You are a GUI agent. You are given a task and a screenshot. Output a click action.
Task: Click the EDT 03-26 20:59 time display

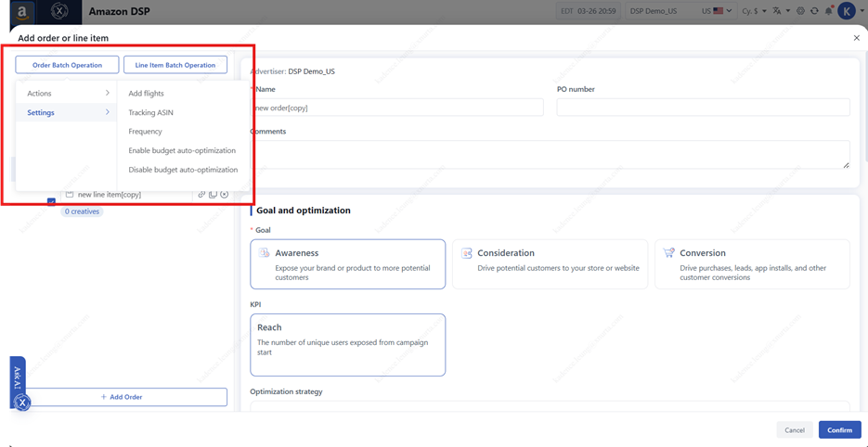588,10
